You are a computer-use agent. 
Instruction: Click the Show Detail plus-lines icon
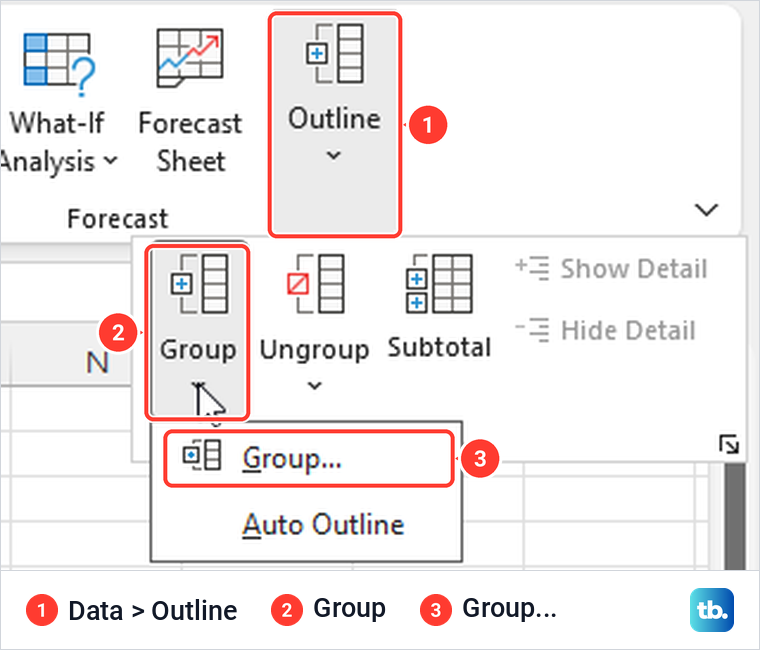pos(532,268)
